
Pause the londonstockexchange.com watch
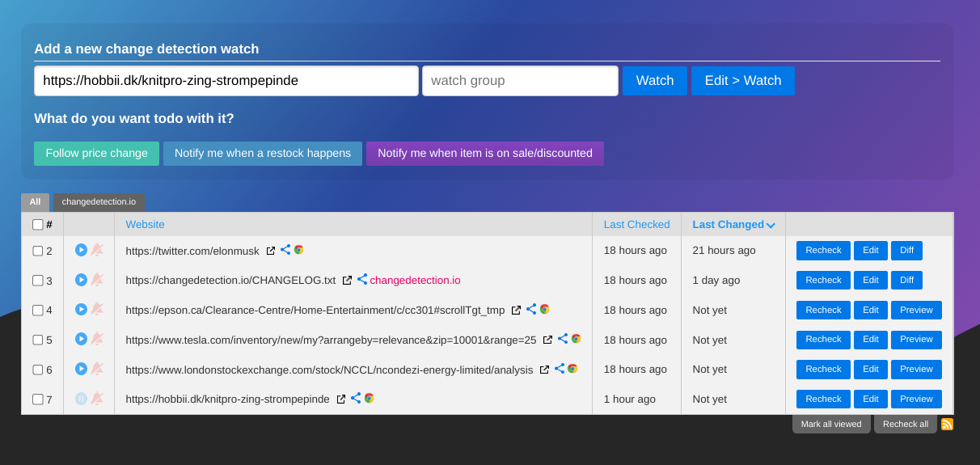[81, 369]
